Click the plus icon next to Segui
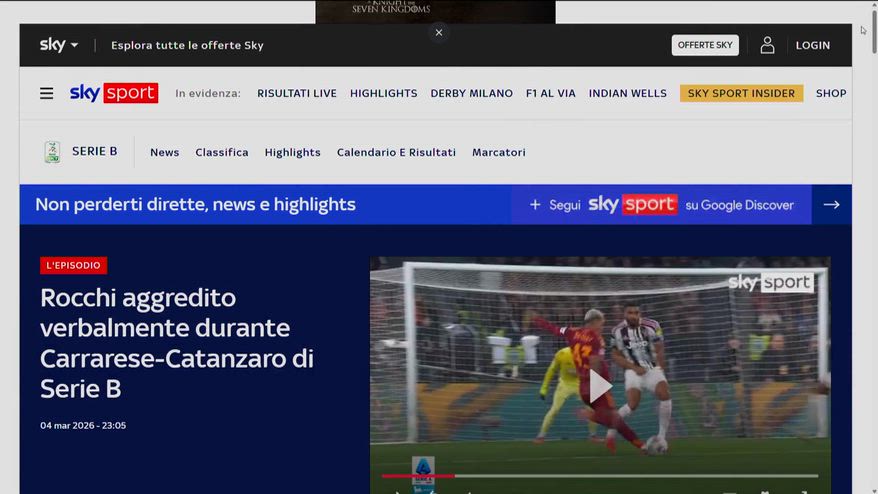 [x=535, y=205]
